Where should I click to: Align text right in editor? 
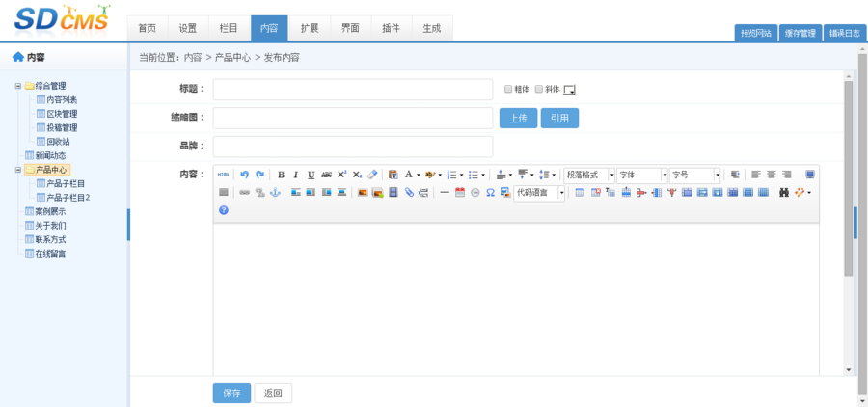pyautogui.click(x=787, y=175)
